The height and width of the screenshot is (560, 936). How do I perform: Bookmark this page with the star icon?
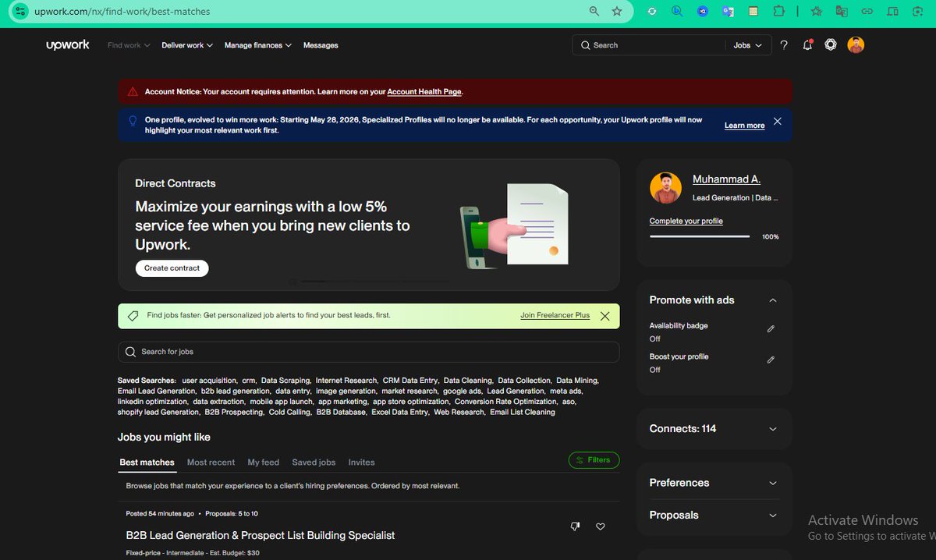click(x=617, y=12)
